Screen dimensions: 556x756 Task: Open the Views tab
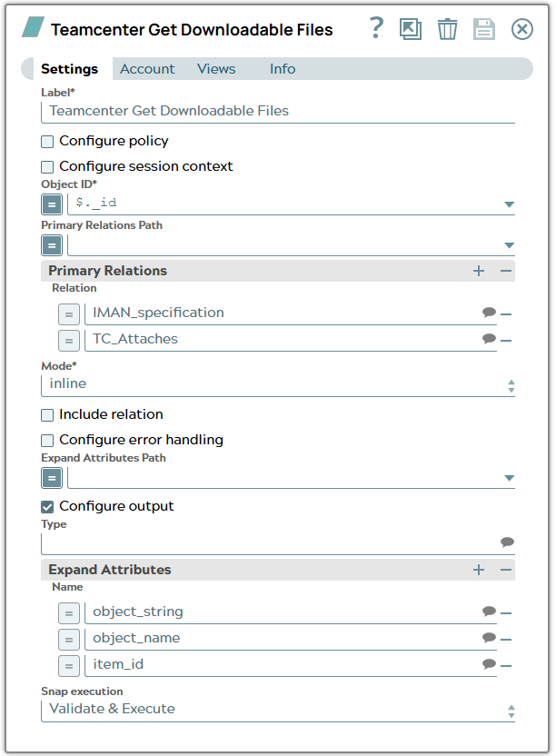[216, 69]
